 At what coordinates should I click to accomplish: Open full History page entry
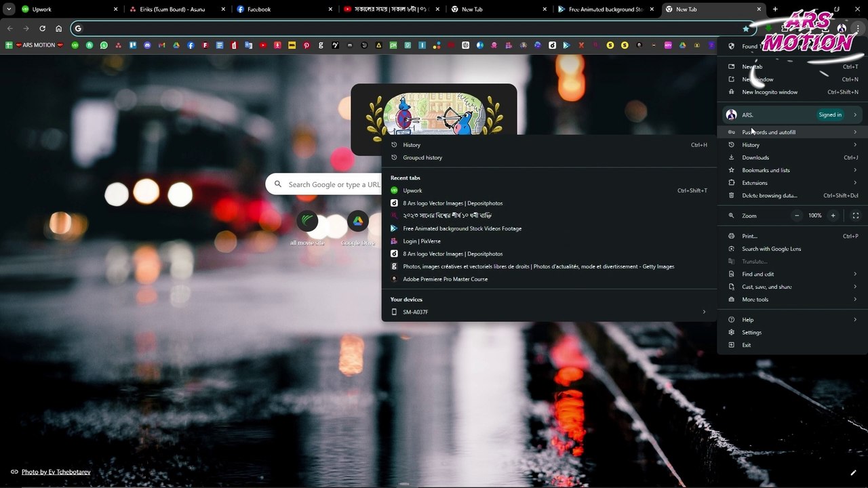pyautogui.click(x=549, y=145)
